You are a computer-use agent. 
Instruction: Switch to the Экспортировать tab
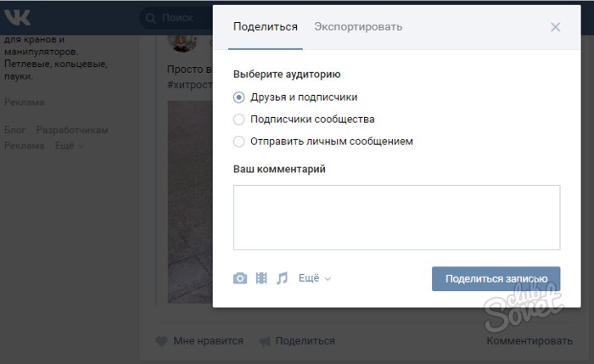click(358, 27)
